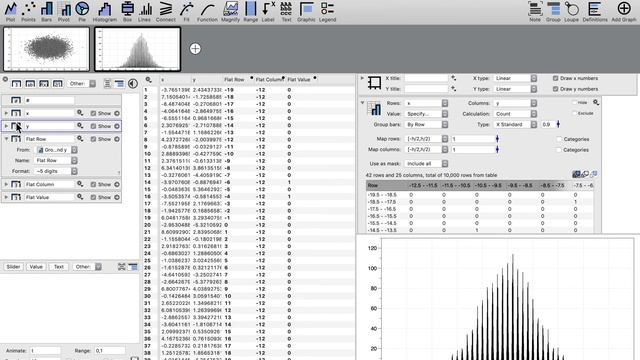Click the Value button in variables panel
Screen dimensions: 640x360
pyautogui.click(x=36, y=267)
